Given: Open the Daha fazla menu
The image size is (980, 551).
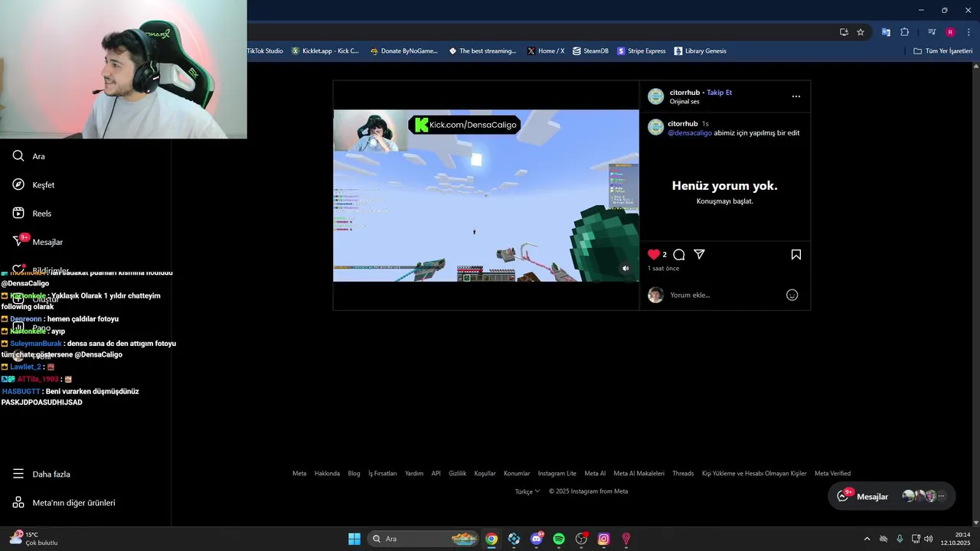Looking at the screenshot, I should pos(41,474).
